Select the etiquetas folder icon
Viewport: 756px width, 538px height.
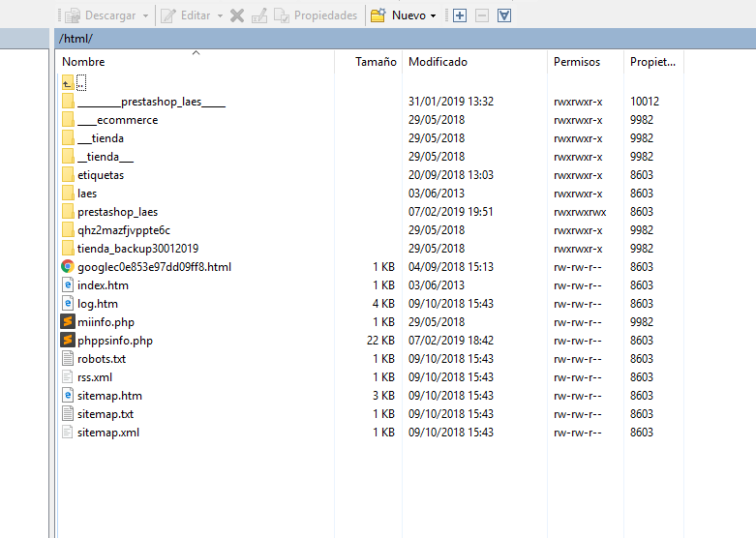click(68, 174)
